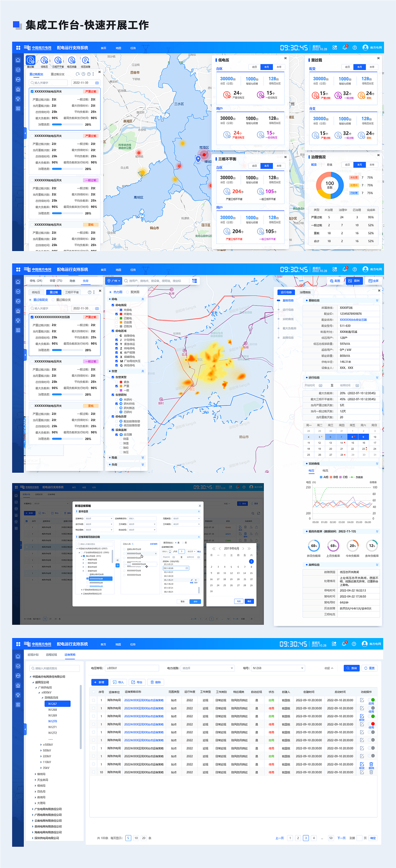
Task: Click the 新增 button above the table
Action: point(99,682)
